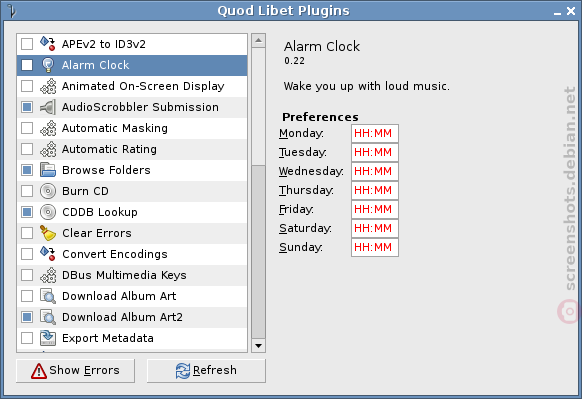
Task: Click the plugin list scrollbar up arrow
Action: point(258,40)
